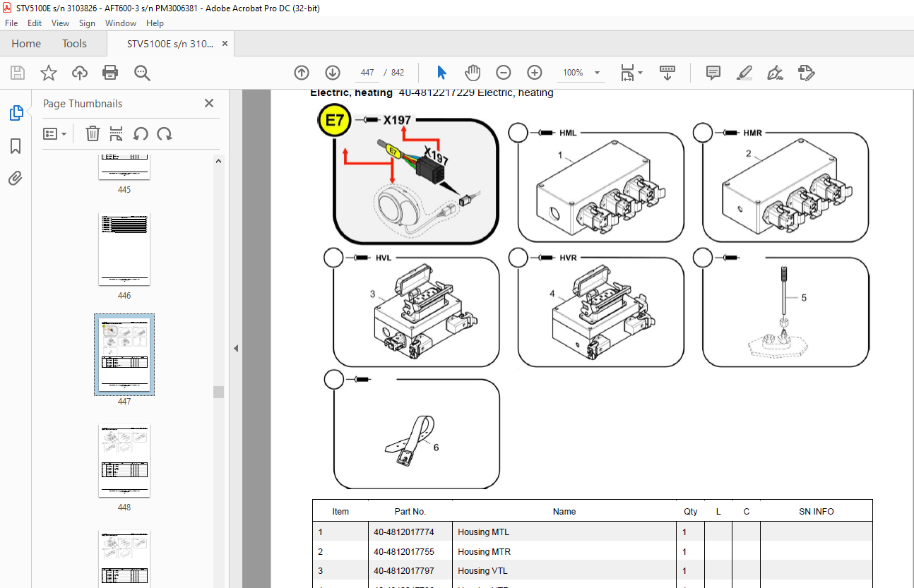914x588 pixels.
Task: Activate the hand pan tool
Action: (473, 73)
